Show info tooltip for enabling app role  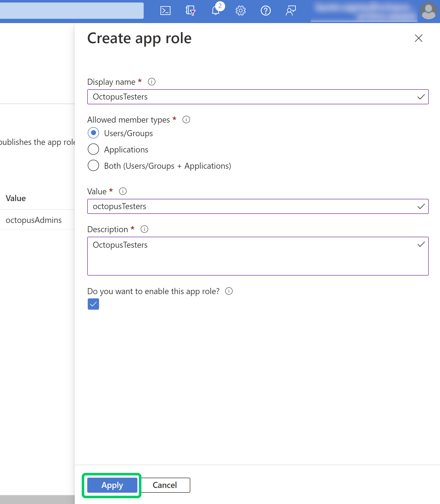click(229, 291)
